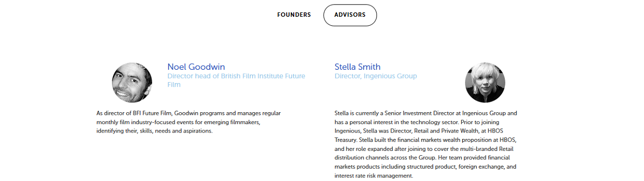Click Noel Goodwin's circular portrait photo
The width and height of the screenshot is (644, 181).
click(132, 82)
